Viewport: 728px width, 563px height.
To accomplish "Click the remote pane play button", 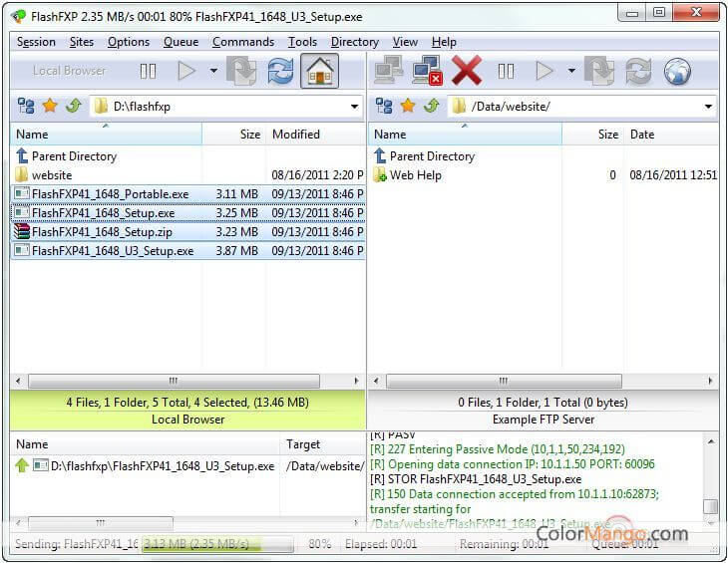I will point(545,72).
